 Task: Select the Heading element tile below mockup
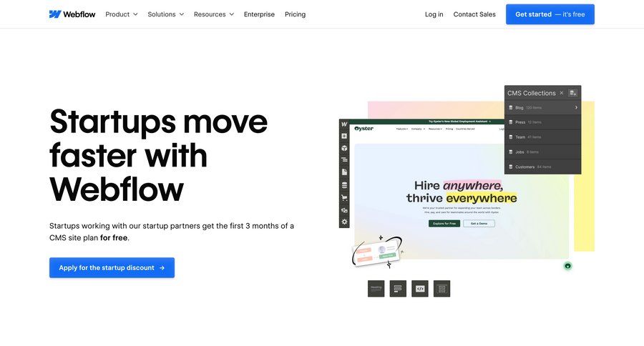pyautogui.click(x=376, y=289)
